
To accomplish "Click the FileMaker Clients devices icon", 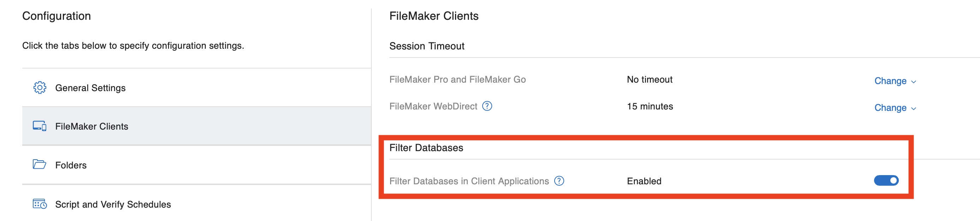I will tap(40, 126).
